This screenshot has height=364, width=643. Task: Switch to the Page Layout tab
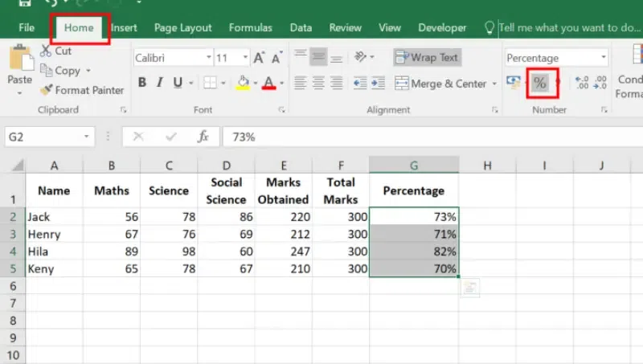pos(182,27)
